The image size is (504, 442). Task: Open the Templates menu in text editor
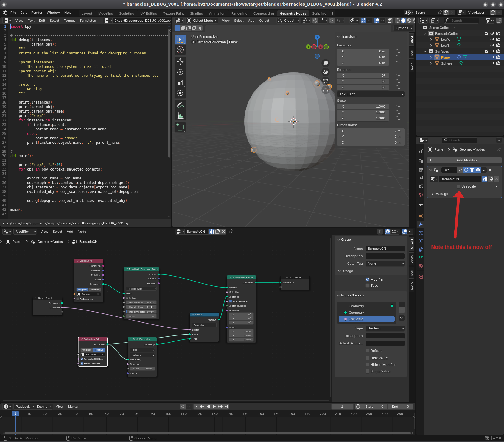pos(88,21)
